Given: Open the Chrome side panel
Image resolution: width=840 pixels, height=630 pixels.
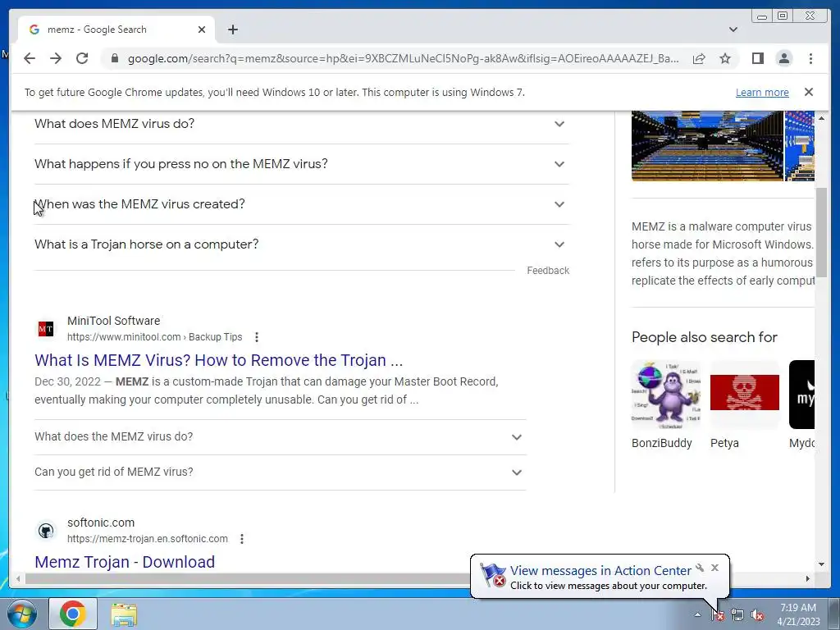Looking at the screenshot, I should click(x=757, y=58).
